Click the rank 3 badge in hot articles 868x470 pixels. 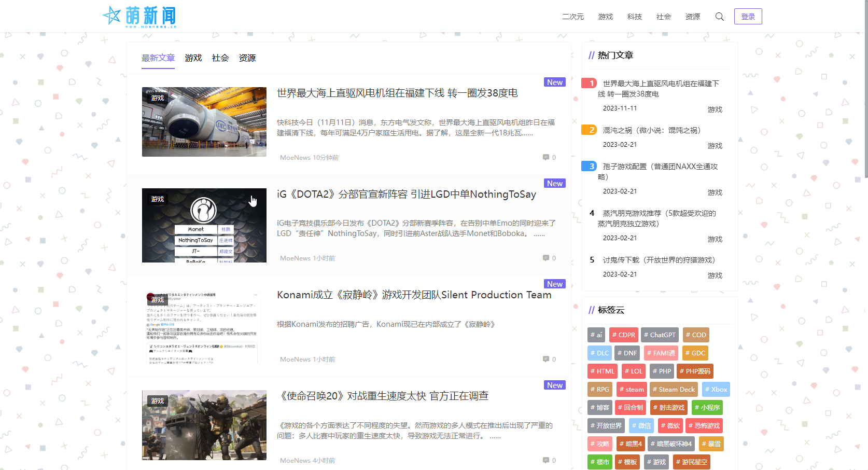click(x=589, y=166)
